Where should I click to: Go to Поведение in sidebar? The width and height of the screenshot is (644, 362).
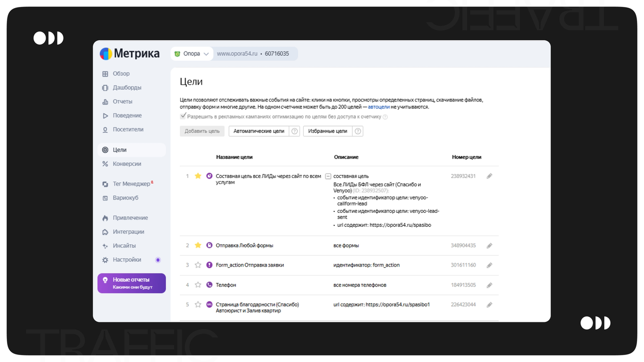coord(127,116)
